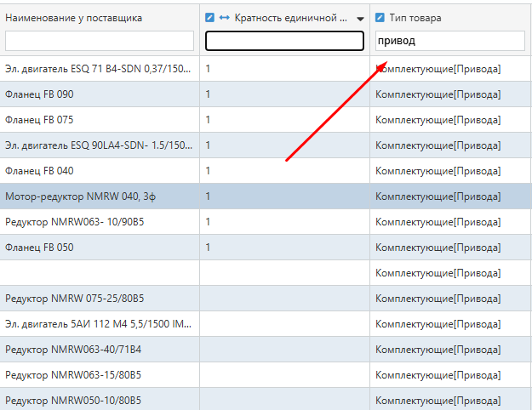Open the Кратность единичной column dropdown arrow
532x410 pixels.
360,19
